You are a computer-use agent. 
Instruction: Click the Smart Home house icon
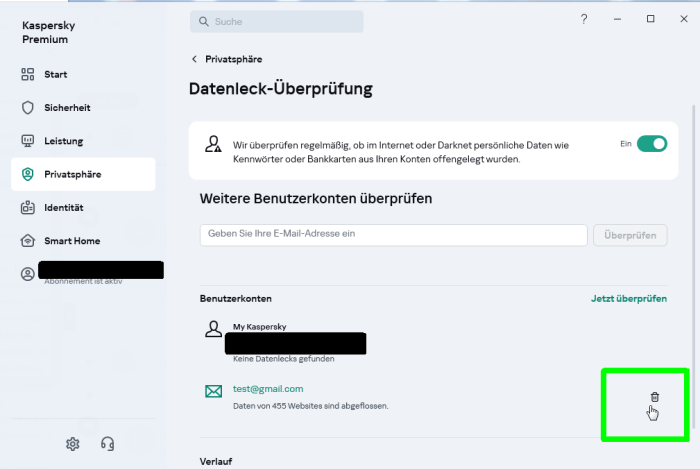[28, 241]
